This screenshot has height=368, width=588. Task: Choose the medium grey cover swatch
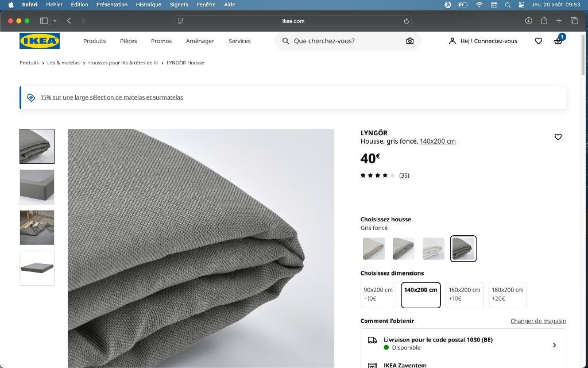pos(404,248)
